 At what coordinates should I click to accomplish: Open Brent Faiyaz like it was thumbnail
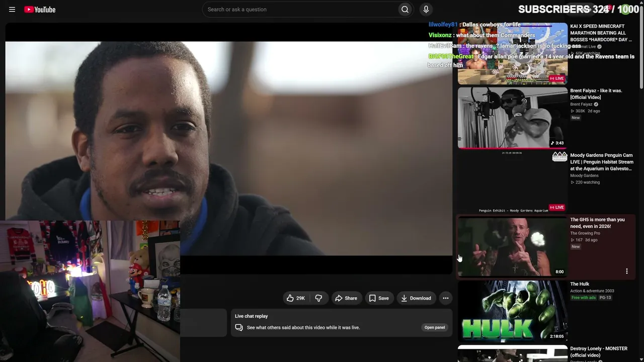point(513,118)
